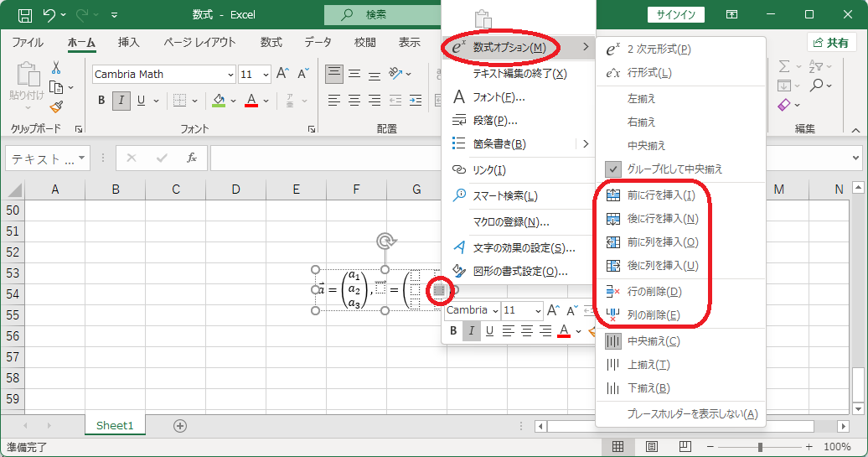The width and height of the screenshot is (868, 457).
Task: Toggle Underline on the mini toolbar
Action: click(489, 330)
